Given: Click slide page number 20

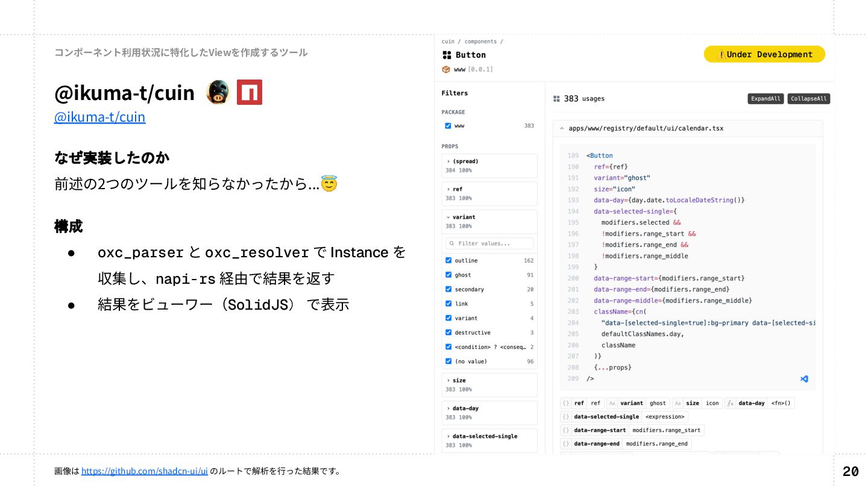Looking at the screenshot, I should click(851, 471).
